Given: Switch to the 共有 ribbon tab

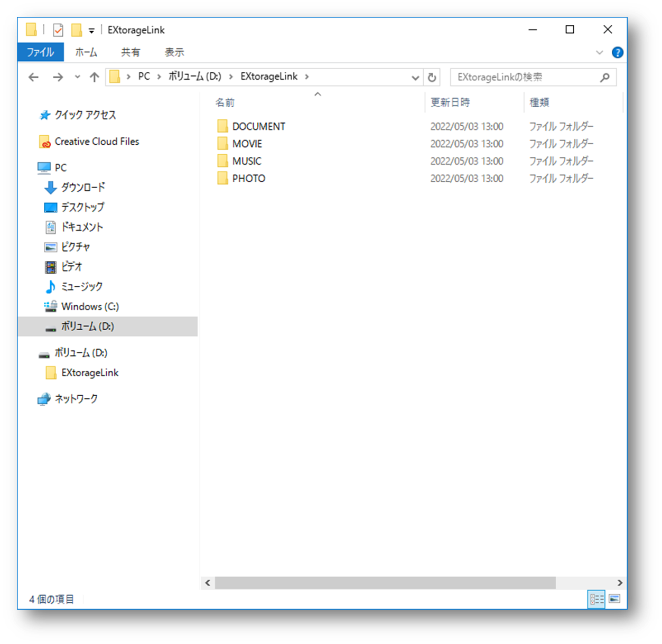Looking at the screenshot, I should click(x=130, y=52).
